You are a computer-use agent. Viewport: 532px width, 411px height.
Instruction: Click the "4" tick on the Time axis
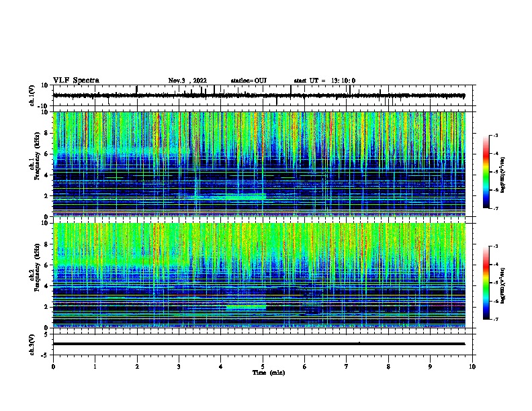pyautogui.click(x=221, y=367)
